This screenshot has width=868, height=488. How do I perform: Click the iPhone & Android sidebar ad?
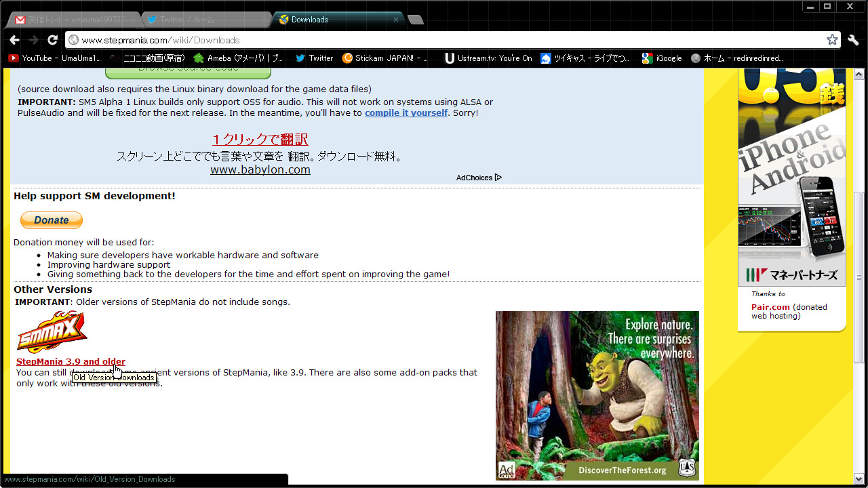792,178
